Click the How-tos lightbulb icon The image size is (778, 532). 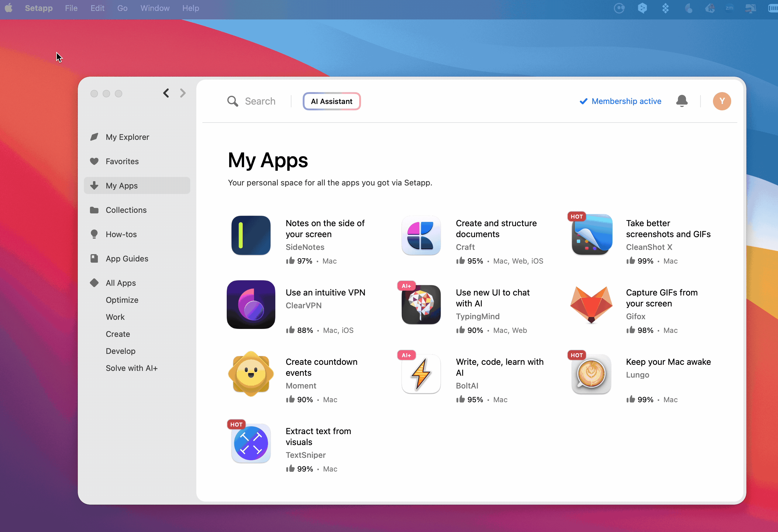click(x=95, y=234)
